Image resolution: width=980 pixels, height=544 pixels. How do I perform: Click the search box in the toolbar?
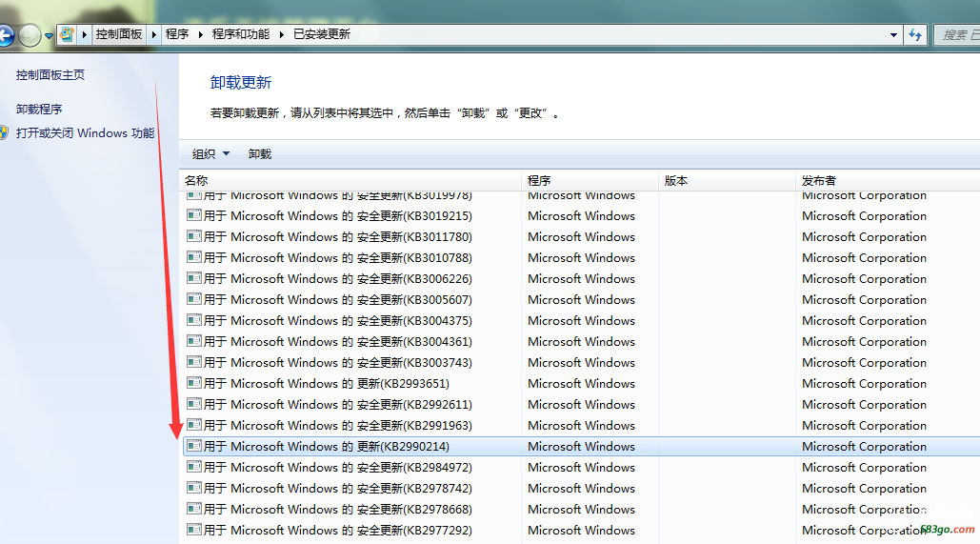click(957, 35)
